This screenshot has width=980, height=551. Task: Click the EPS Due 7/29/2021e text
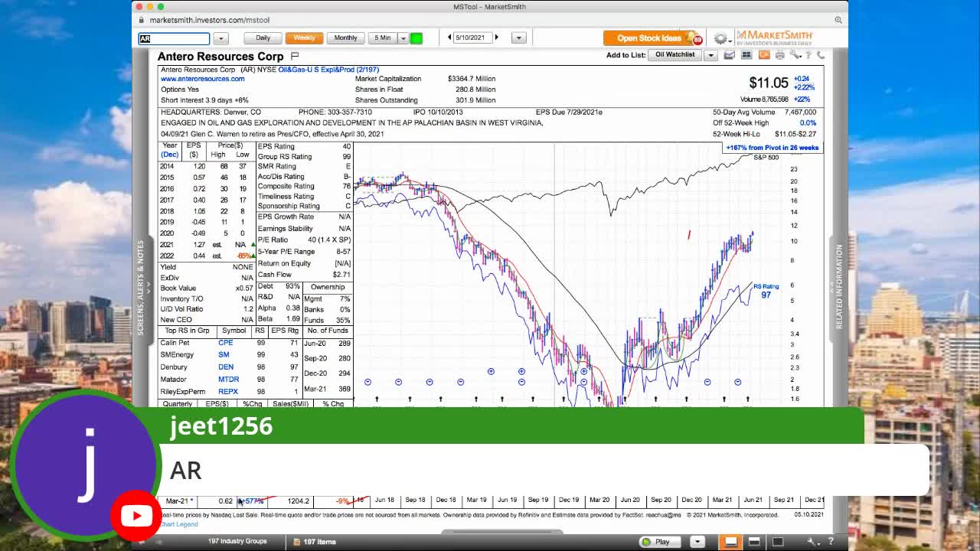point(569,112)
